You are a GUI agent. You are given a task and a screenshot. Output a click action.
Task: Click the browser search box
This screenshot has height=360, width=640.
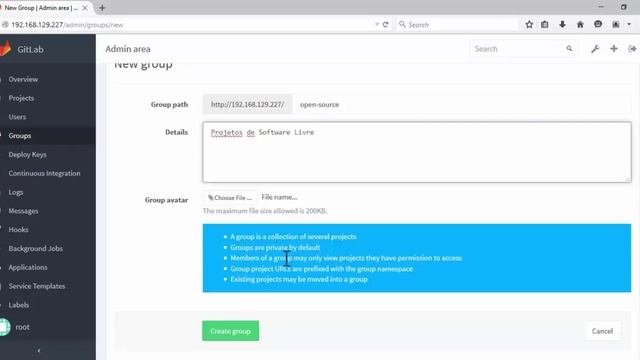click(x=457, y=24)
